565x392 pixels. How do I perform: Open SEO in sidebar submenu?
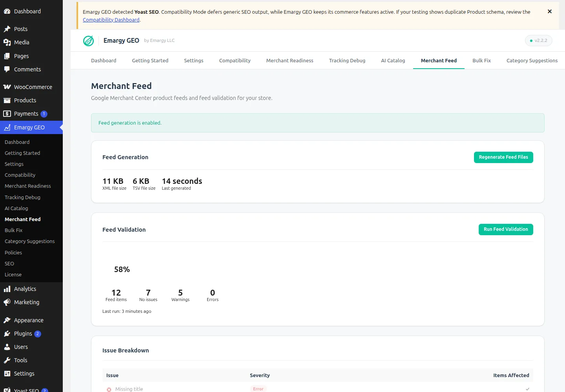click(9, 264)
